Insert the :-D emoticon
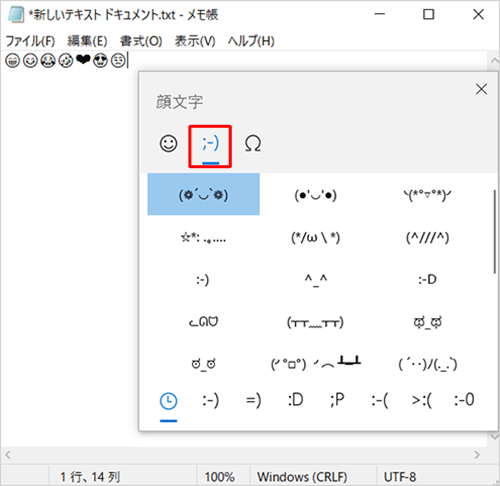 point(427,280)
